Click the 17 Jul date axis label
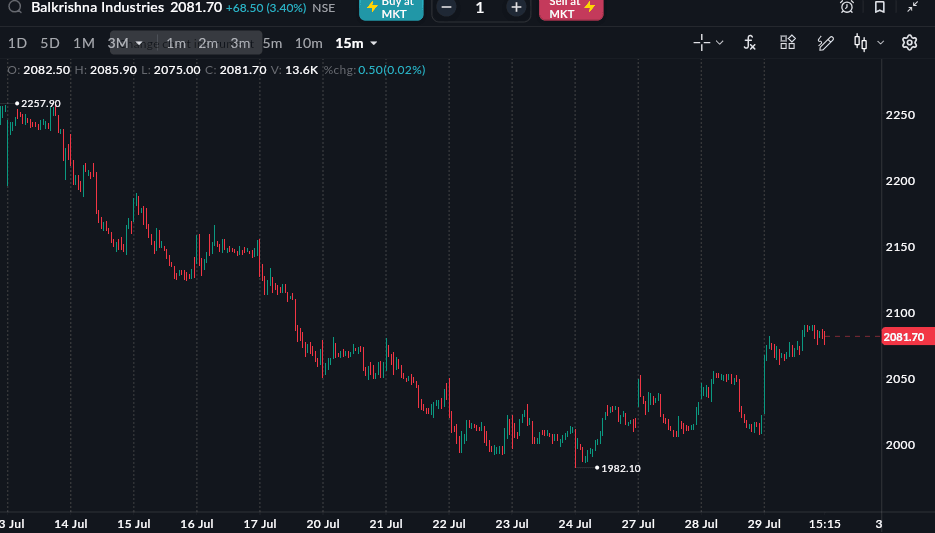This screenshot has width=935, height=533. pyautogui.click(x=260, y=524)
